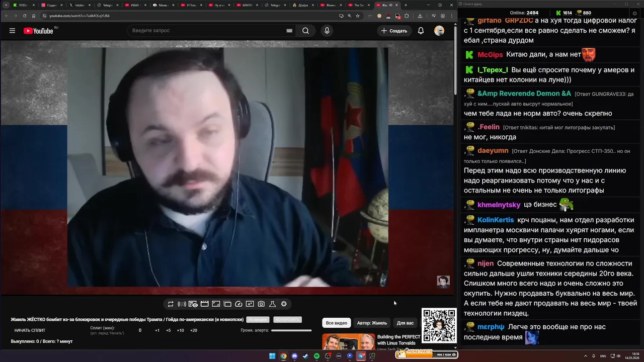
Task: Switch to the Мама browser tab
Action: 163,5
